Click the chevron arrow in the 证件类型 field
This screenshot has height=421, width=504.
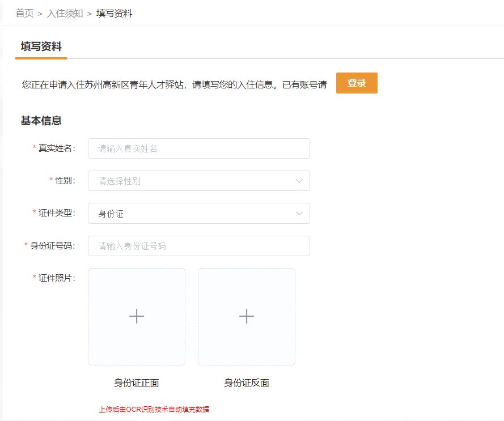point(299,214)
